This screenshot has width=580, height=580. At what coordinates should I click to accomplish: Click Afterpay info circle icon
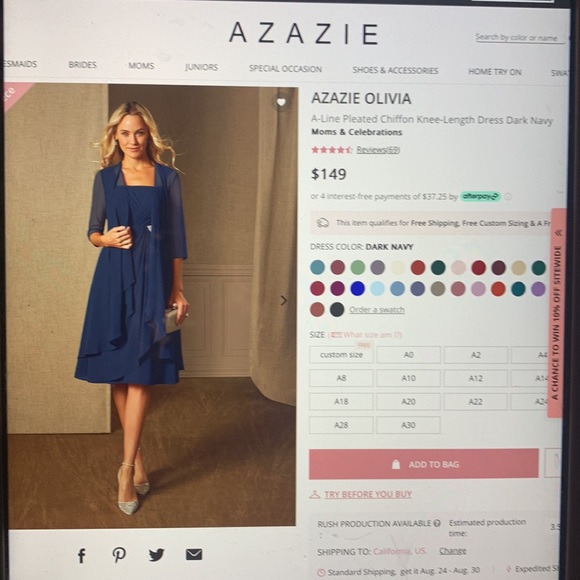(508, 196)
